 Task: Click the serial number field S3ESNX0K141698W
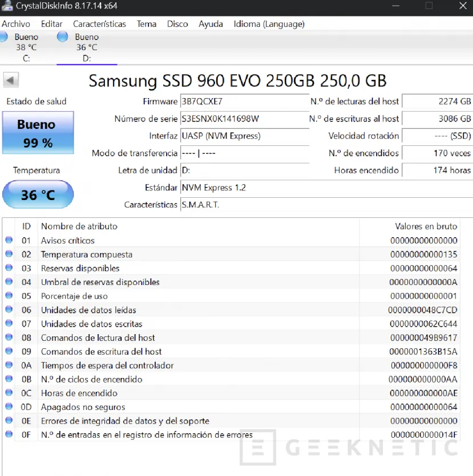click(x=245, y=119)
